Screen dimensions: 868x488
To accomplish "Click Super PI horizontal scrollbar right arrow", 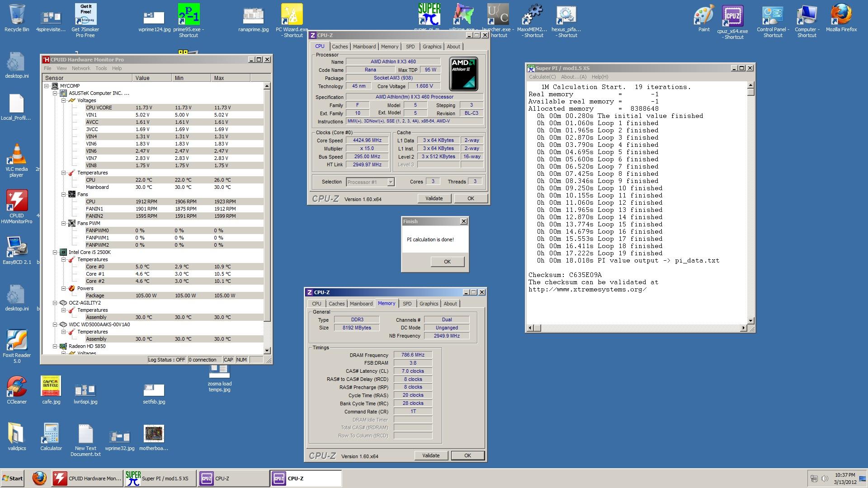I will coord(743,328).
